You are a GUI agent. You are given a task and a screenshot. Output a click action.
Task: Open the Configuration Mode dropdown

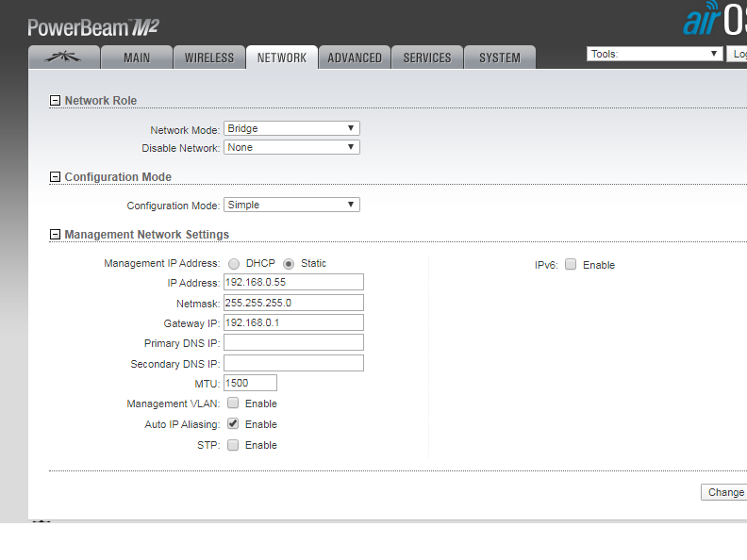pyautogui.click(x=291, y=205)
